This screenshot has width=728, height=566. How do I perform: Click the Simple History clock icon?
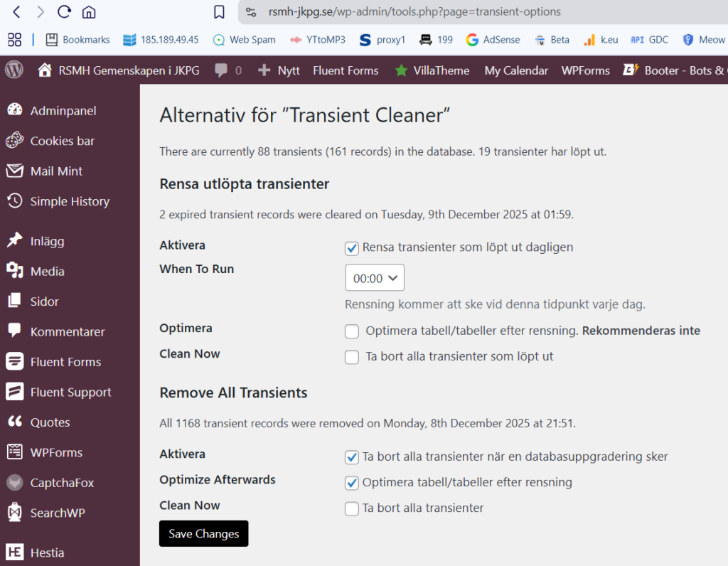coord(14,201)
